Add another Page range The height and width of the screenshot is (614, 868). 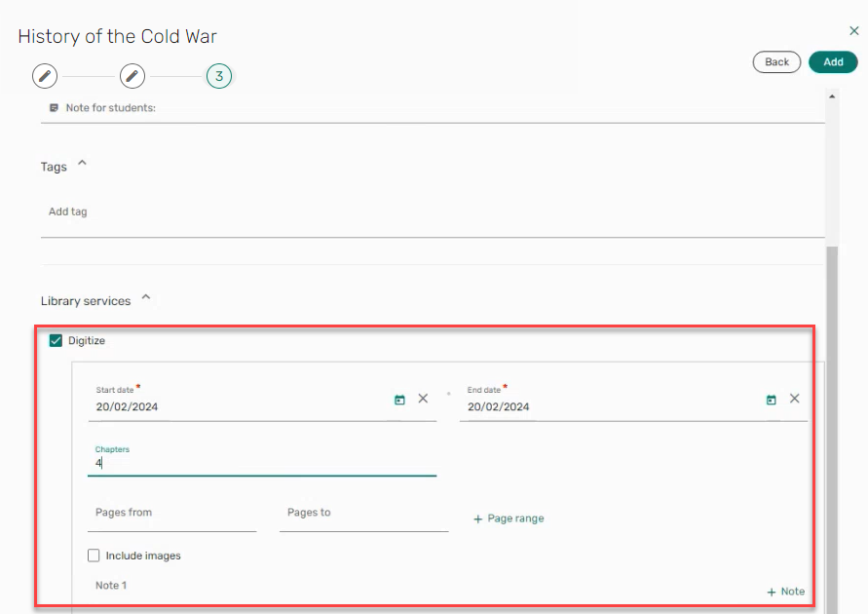(509, 518)
